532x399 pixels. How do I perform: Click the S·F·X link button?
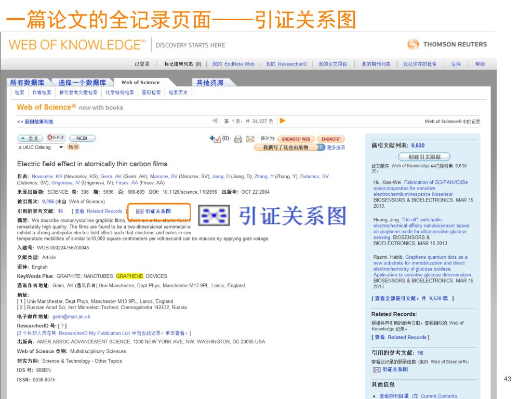click(x=56, y=137)
